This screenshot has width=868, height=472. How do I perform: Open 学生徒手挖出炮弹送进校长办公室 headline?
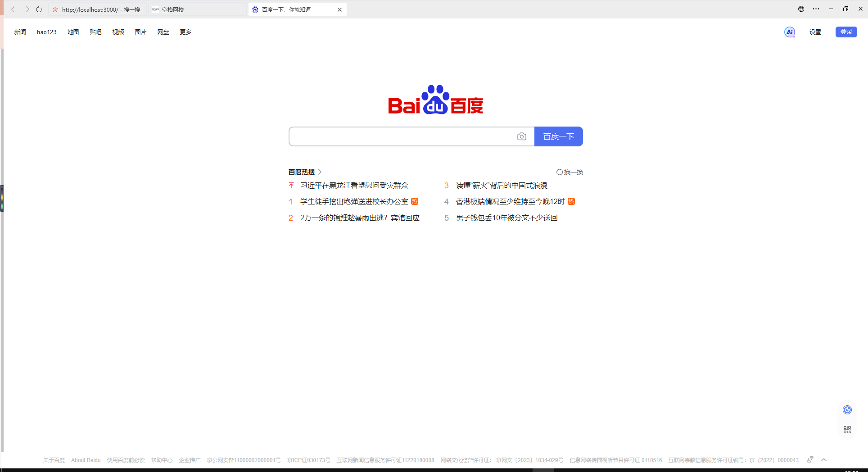(x=354, y=202)
